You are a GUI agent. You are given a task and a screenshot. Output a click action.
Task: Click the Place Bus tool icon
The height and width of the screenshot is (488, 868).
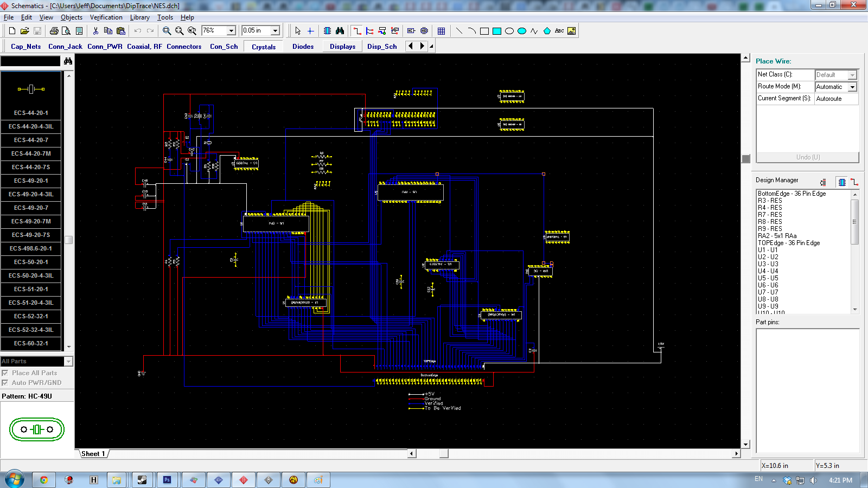click(369, 31)
